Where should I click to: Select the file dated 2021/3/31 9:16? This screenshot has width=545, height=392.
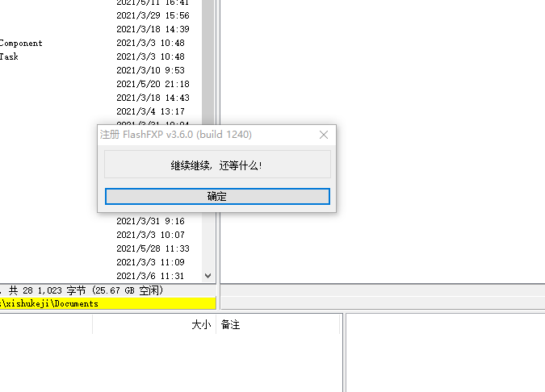[x=150, y=221]
